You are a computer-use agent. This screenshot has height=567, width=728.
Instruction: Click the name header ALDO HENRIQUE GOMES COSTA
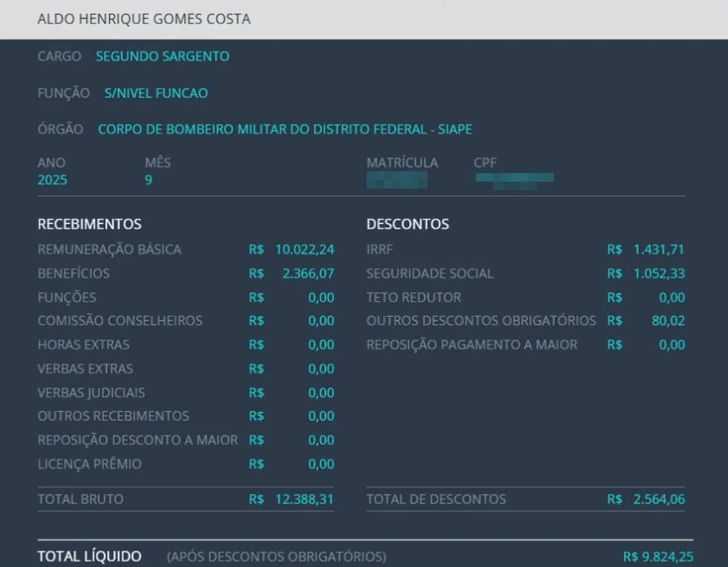click(144, 19)
